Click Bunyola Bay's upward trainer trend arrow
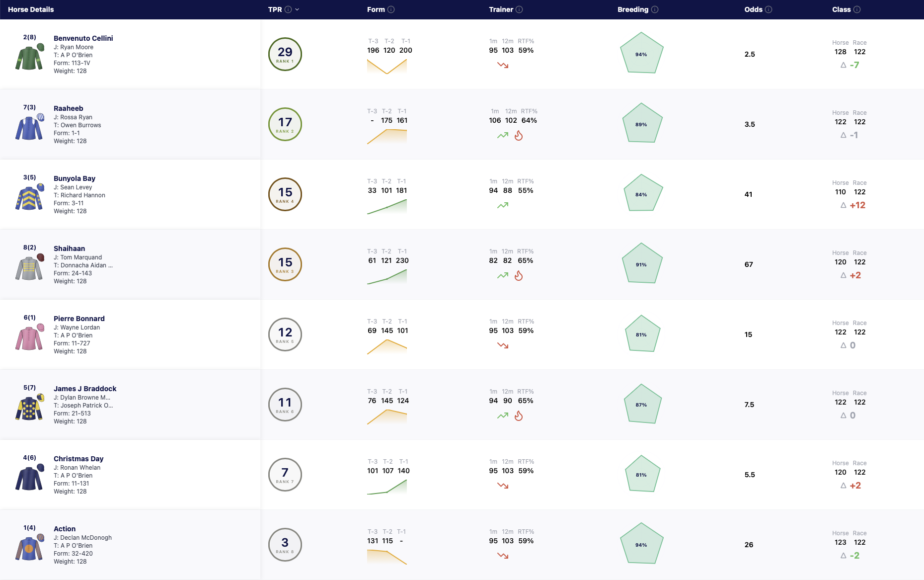 [x=503, y=205]
